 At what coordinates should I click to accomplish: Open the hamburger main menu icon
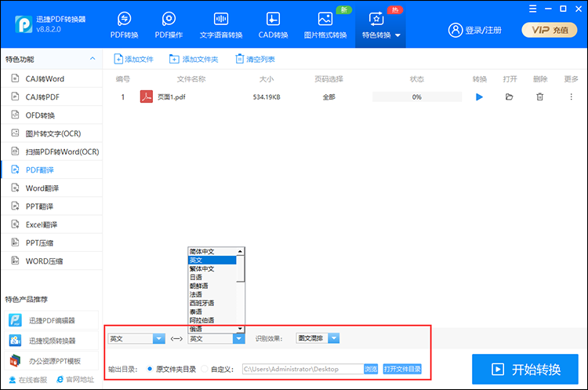pyautogui.click(x=533, y=9)
